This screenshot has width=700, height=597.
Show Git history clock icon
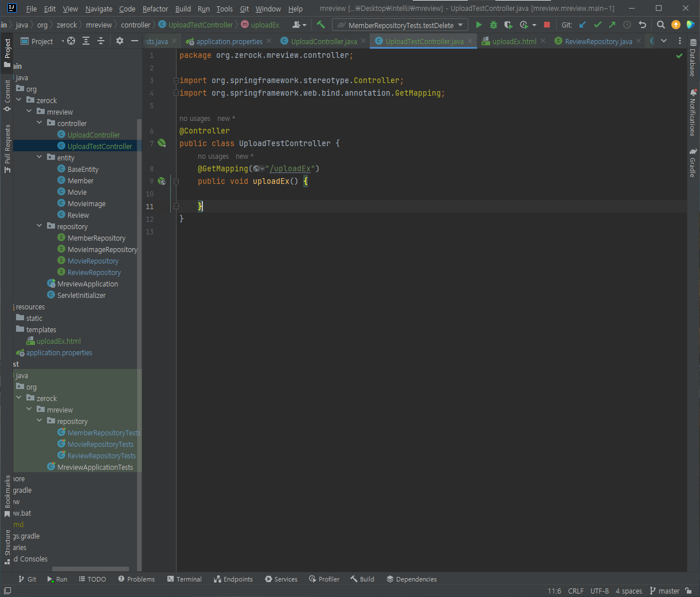(x=627, y=25)
